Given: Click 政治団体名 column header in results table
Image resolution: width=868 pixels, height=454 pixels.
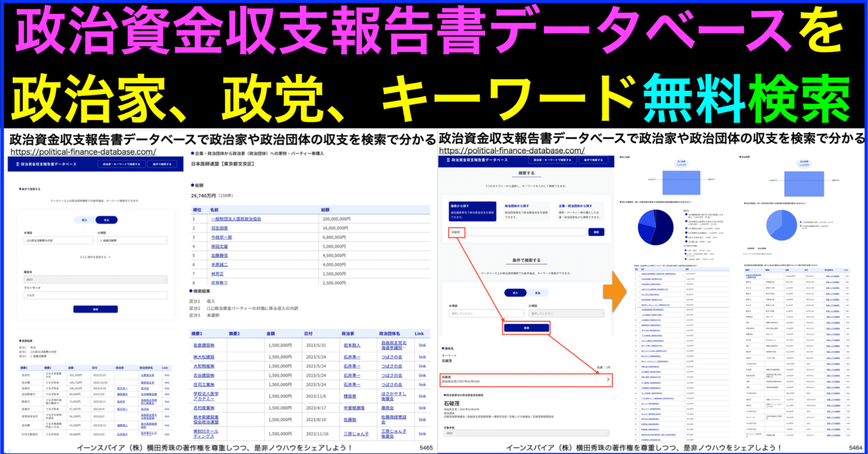Looking at the screenshot, I should click(x=389, y=334).
